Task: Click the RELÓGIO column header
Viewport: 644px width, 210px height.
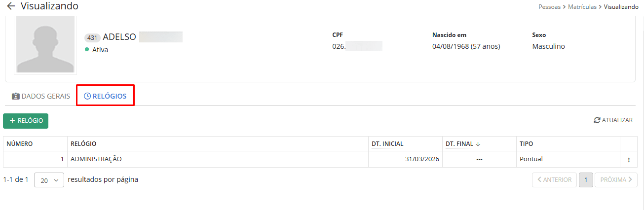Action: (83, 144)
